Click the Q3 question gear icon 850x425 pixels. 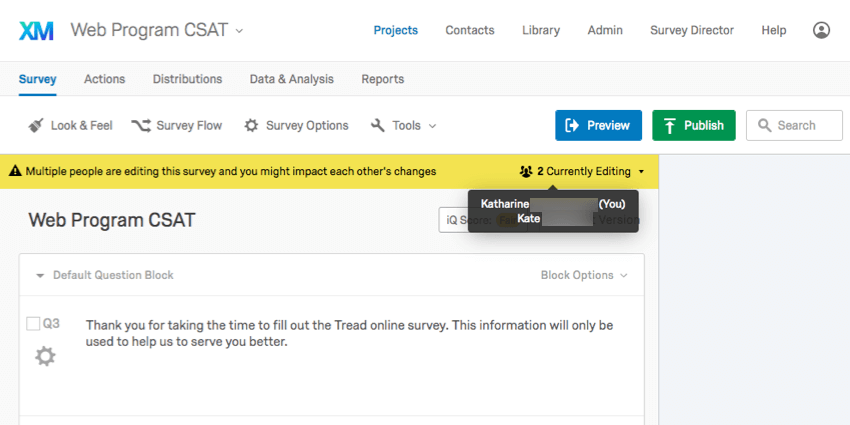point(45,357)
